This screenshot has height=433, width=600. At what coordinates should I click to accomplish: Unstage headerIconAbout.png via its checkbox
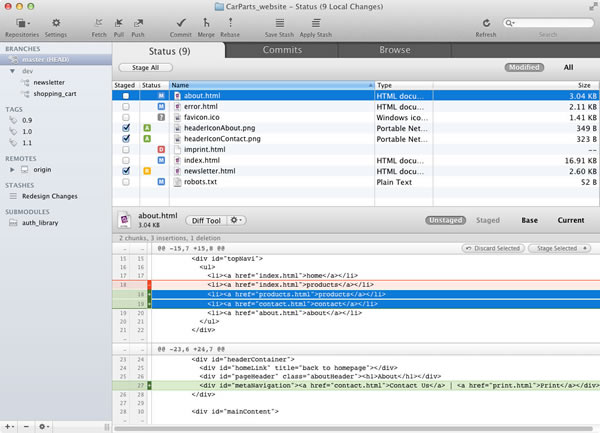[125, 128]
